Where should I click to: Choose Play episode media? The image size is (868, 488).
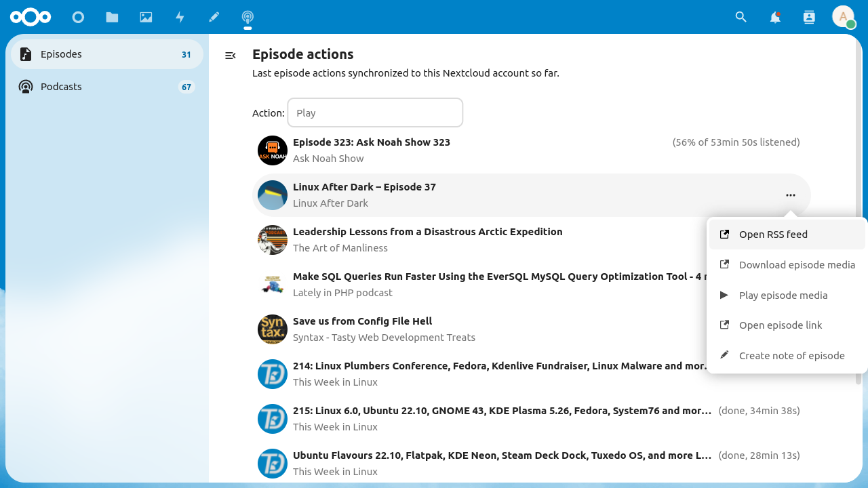(x=787, y=295)
